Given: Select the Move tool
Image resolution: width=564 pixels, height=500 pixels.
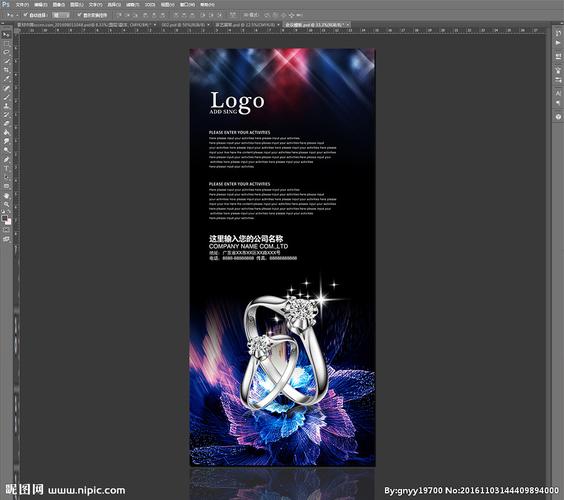Looking at the screenshot, I should [x=6, y=35].
